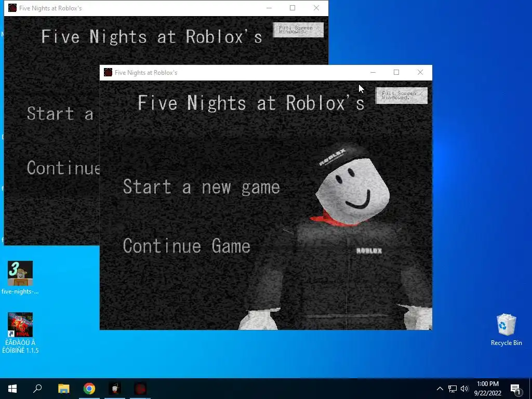Start a new game in front window
The height and width of the screenshot is (399, 532).
[x=202, y=187]
